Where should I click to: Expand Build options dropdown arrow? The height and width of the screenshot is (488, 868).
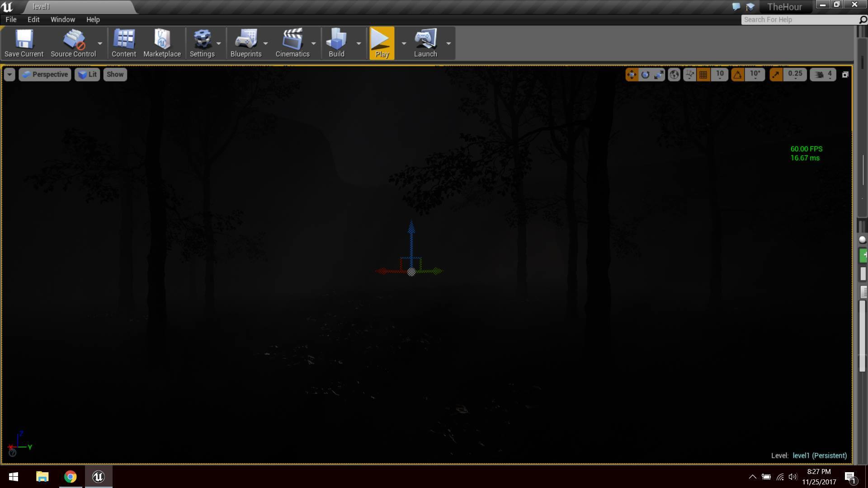[x=359, y=43]
